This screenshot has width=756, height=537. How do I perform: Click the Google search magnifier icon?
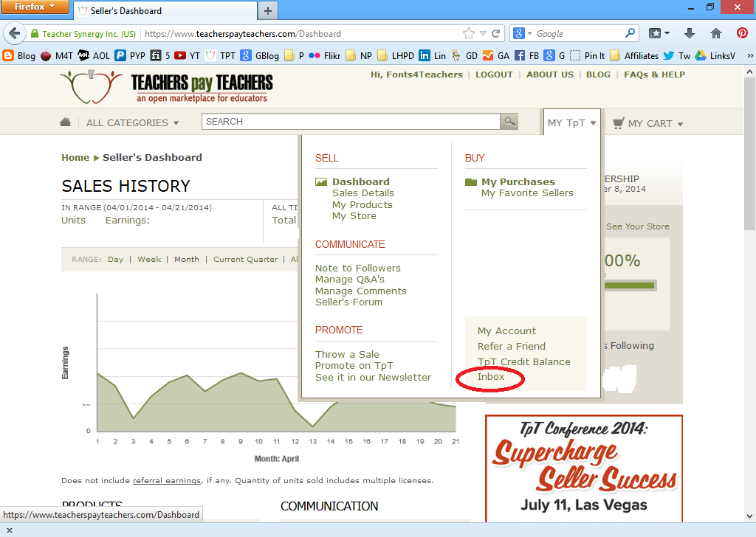(630, 33)
